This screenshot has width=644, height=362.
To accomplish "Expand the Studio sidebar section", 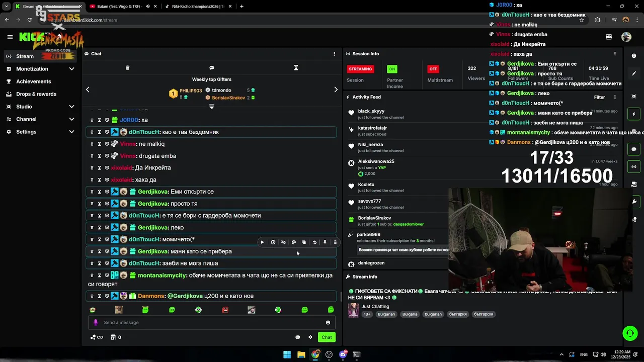I will coord(71,107).
